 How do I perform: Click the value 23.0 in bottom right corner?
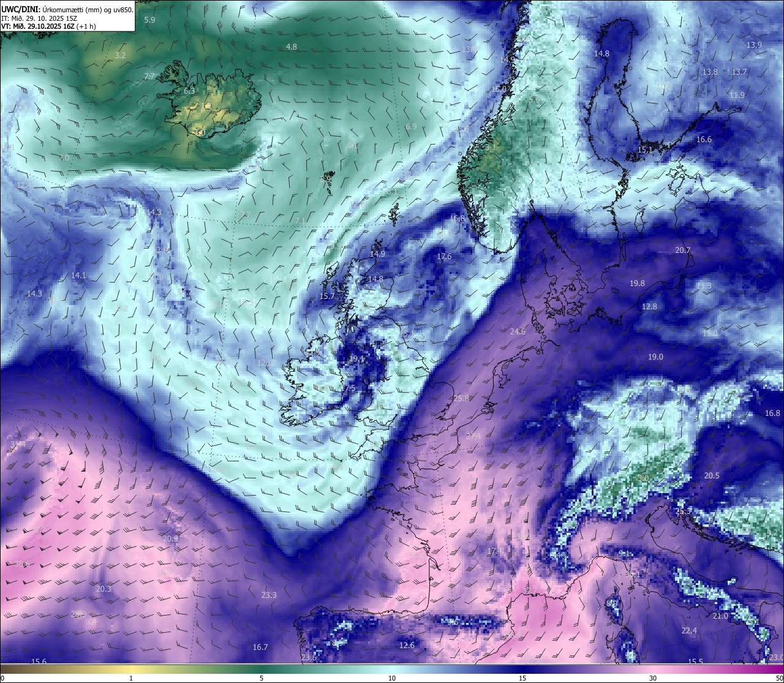click(x=777, y=658)
